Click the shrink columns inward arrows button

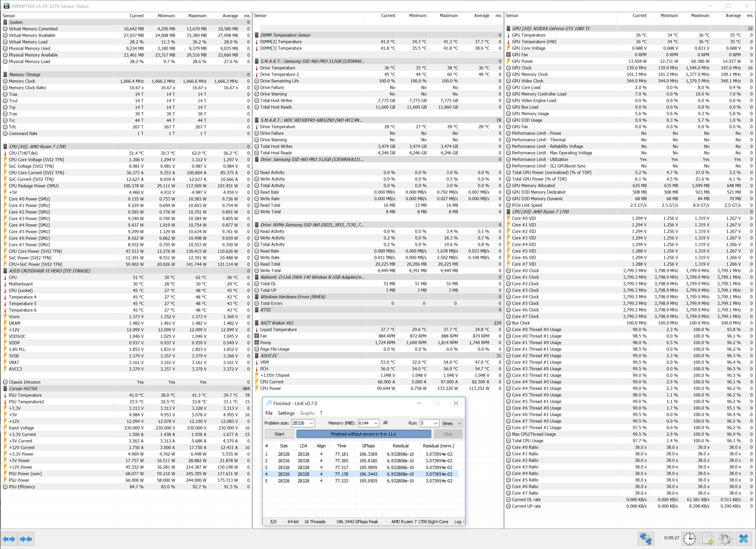[x=26, y=539]
